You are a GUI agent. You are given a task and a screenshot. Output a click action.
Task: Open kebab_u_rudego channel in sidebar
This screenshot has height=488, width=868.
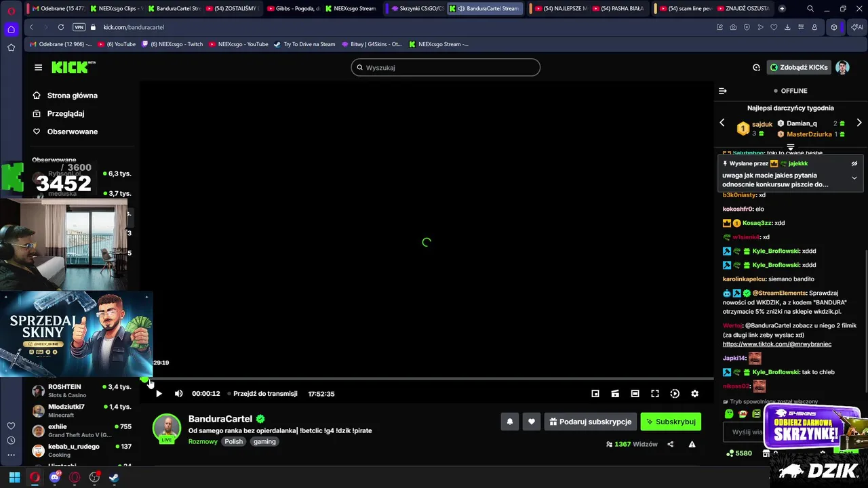(81, 450)
